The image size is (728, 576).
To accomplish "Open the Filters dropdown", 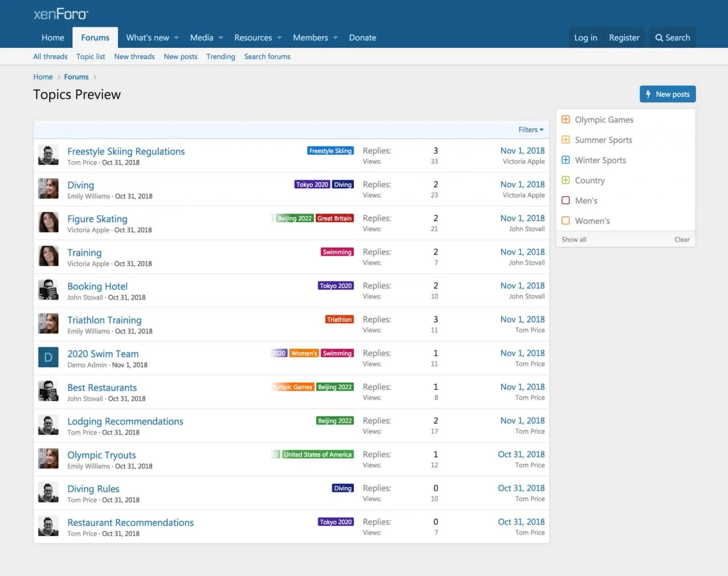I will [x=531, y=130].
